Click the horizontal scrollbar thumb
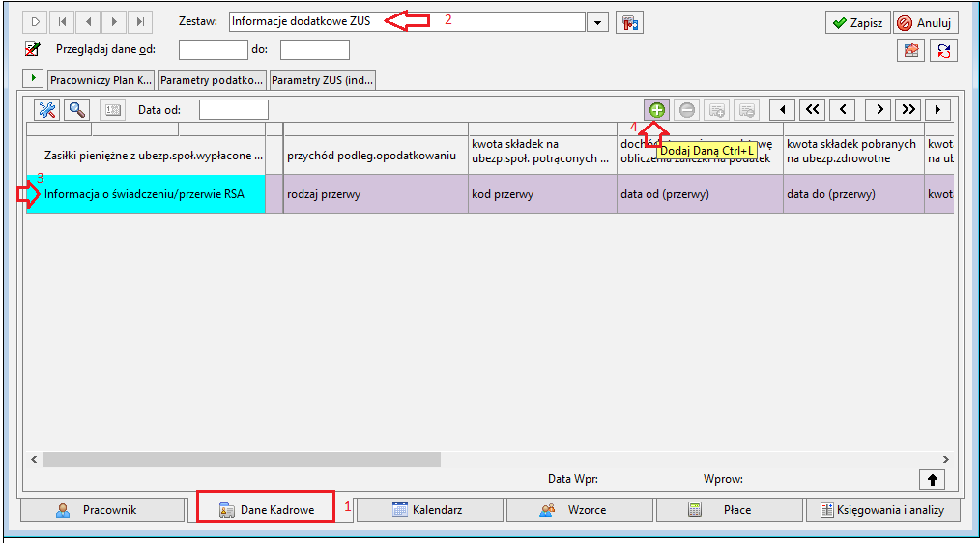This screenshot has width=980, height=543. click(x=242, y=459)
